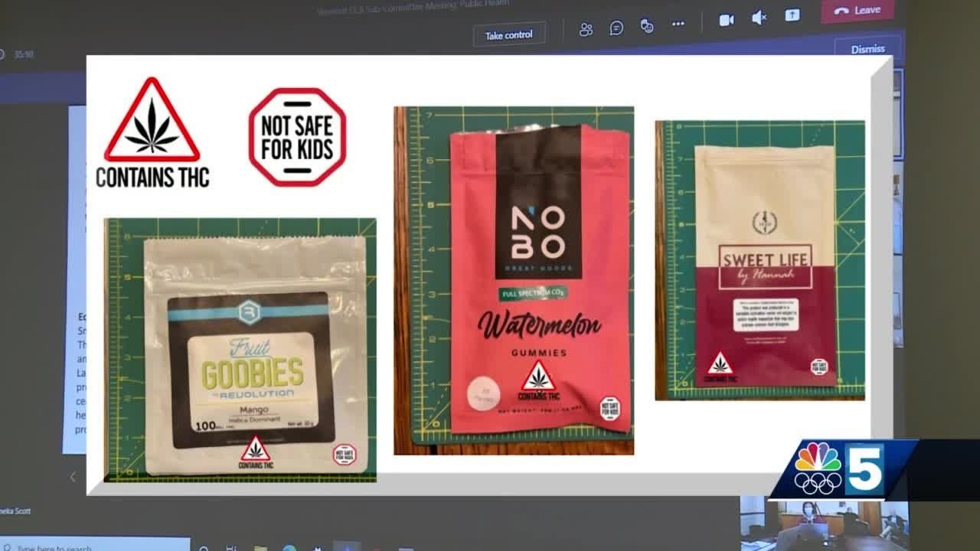Open the meeting chat panel
This screenshot has width=980, height=551.
[x=616, y=28]
